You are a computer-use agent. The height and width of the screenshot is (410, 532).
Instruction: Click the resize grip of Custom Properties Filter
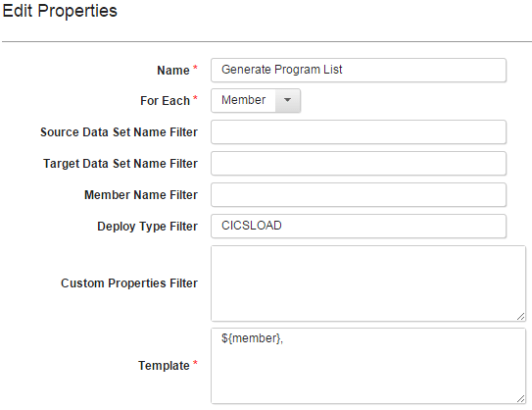click(x=521, y=317)
